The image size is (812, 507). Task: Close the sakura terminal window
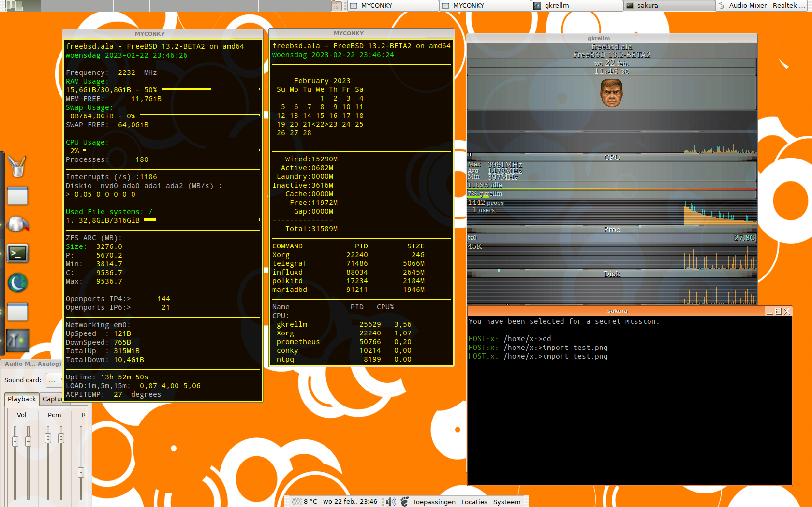[787, 311]
